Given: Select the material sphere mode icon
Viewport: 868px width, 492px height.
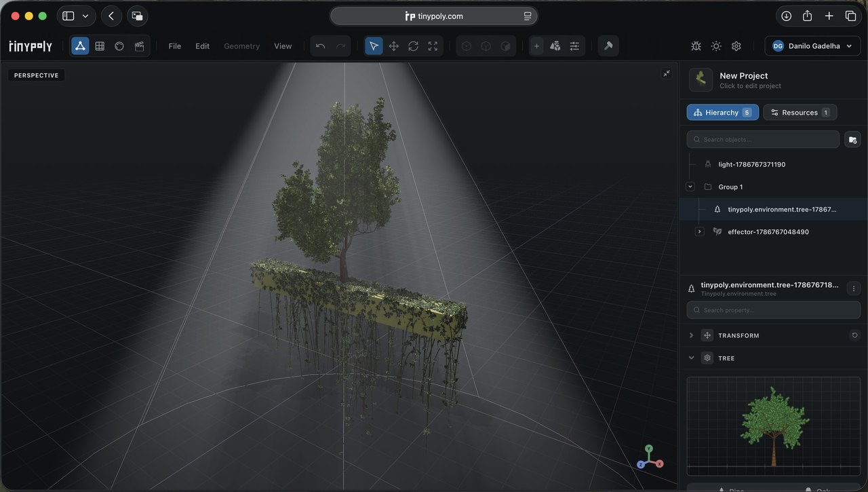Looking at the screenshot, I should pos(119,46).
